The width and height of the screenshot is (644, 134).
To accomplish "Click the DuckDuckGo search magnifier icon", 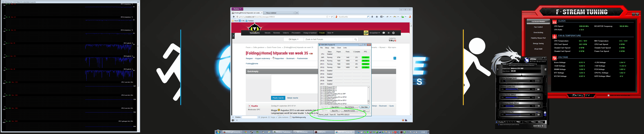I will [368, 17].
